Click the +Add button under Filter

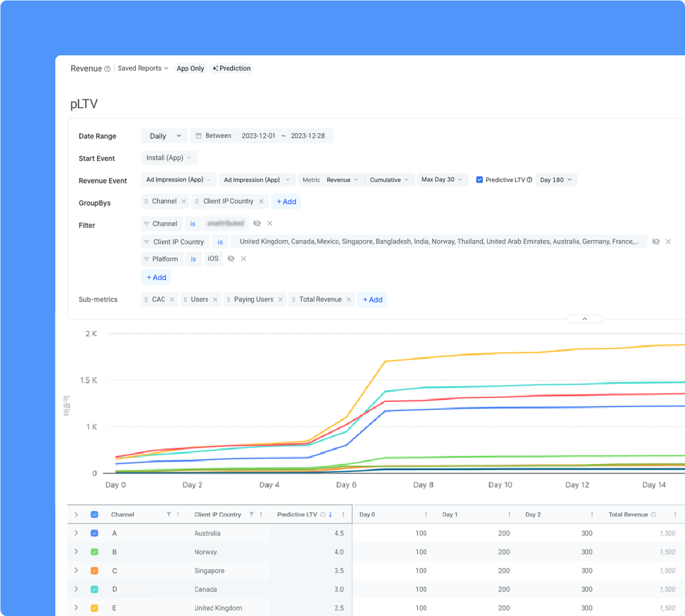(x=156, y=277)
